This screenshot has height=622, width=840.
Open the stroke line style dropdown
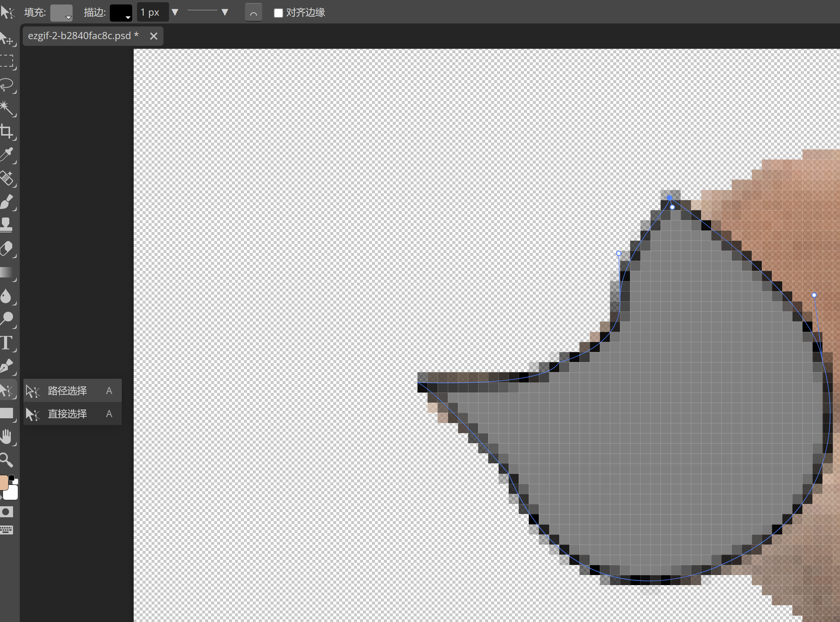(209, 12)
